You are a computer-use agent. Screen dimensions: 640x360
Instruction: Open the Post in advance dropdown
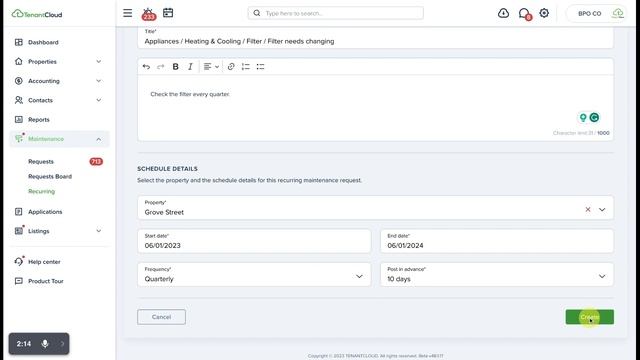pyautogui.click(x=497, y=275)
